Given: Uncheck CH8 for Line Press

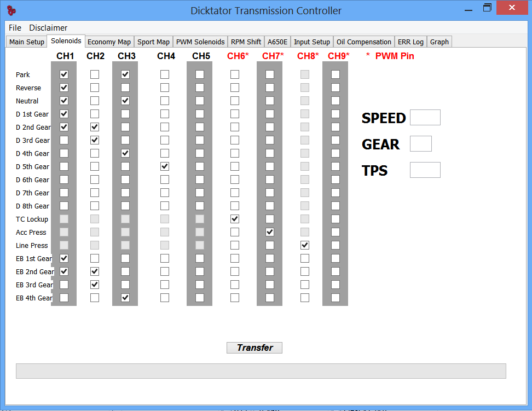Looking at the screenshot, I should pyautogui.click(x=305, y=245).
